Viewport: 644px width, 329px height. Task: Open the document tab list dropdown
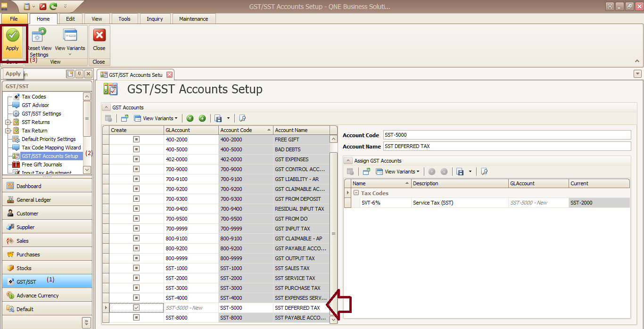638,74
